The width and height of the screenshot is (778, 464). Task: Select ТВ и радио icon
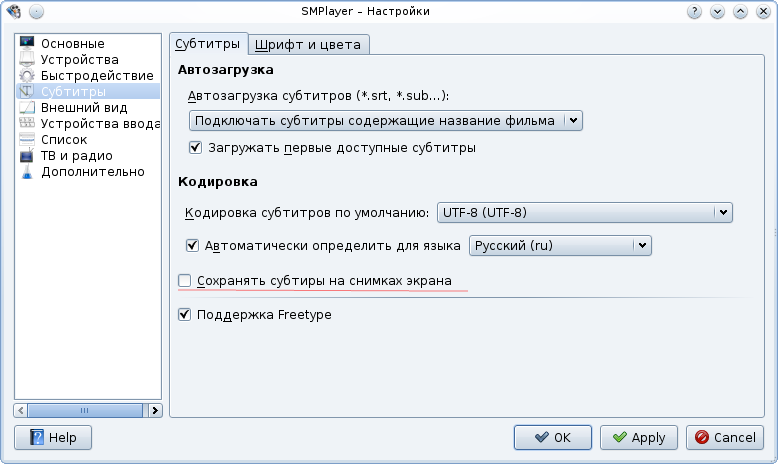pos(27,156)
